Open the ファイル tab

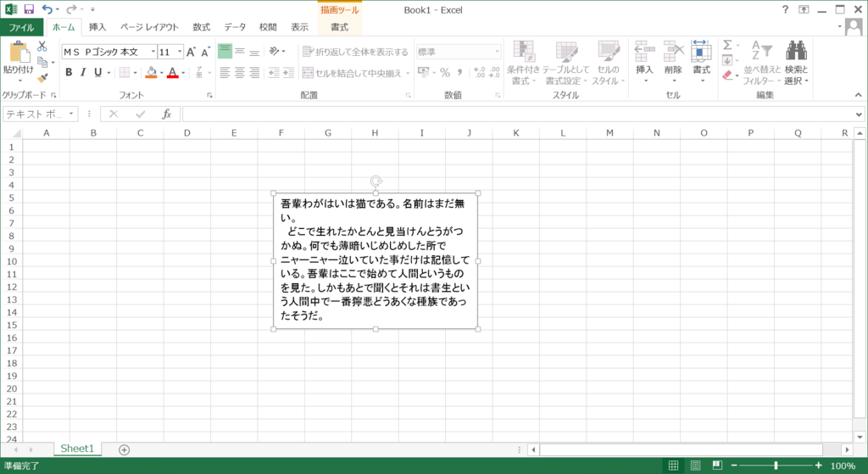coord(21,27)
